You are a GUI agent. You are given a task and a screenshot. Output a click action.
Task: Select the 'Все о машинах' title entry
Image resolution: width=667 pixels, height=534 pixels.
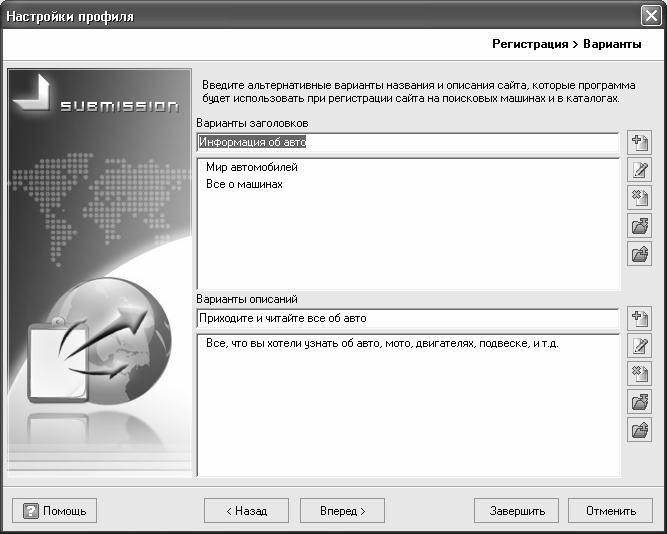point(244,185)
